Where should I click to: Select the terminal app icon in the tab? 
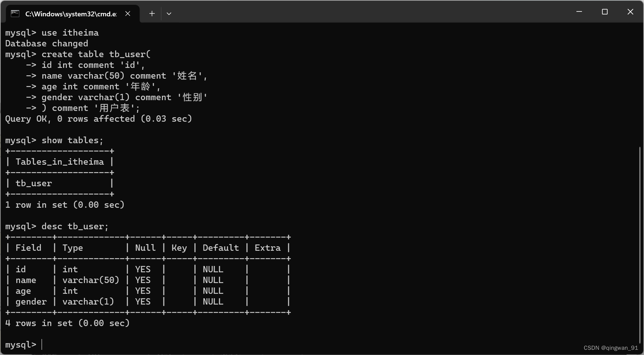click(x=15, y=13)
